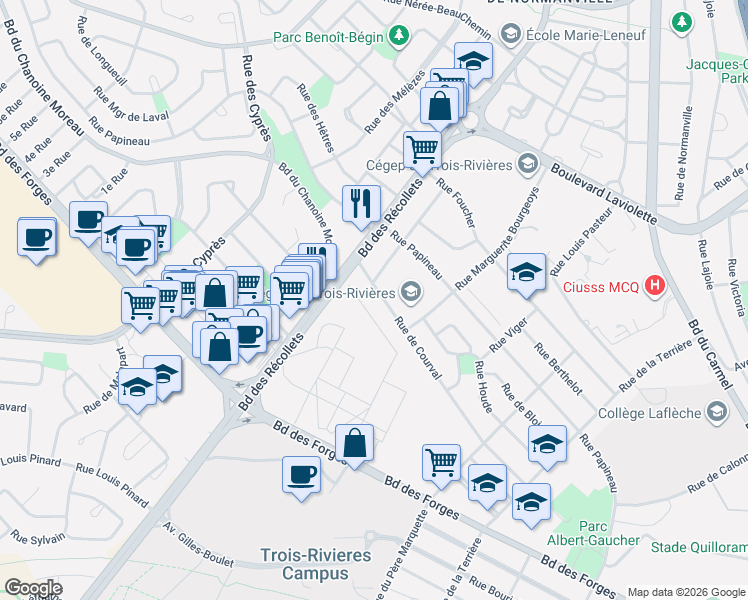Click the lower Cégep de Trois-Rivières school icon
The width and height of the screenshot is (748, 600).
pyautogui.click(x=410, y=292)
